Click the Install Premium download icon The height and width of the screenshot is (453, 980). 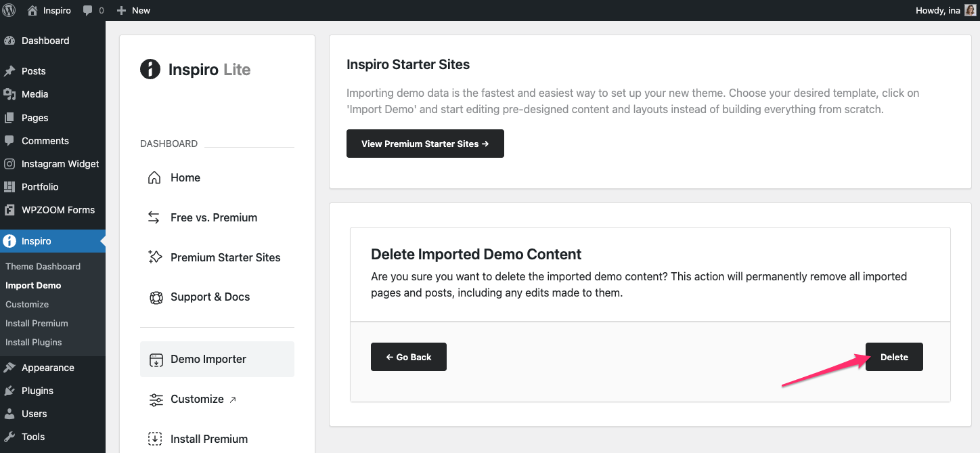pos(156,439)
